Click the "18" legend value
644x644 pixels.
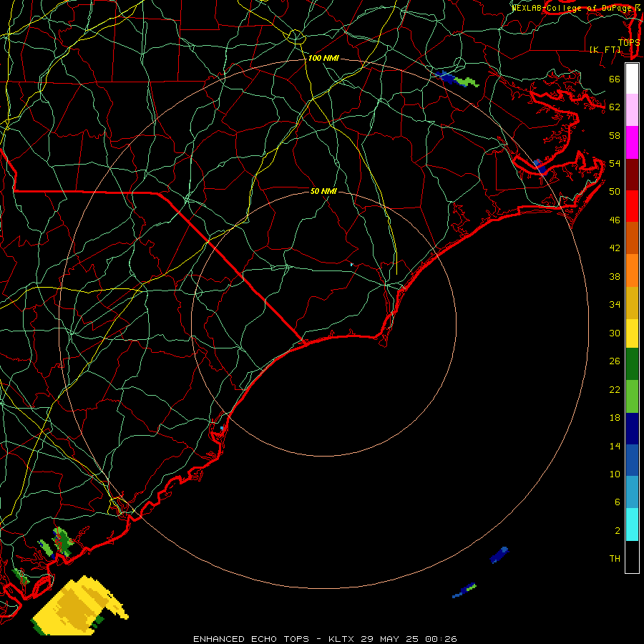[x=615, y=418]
